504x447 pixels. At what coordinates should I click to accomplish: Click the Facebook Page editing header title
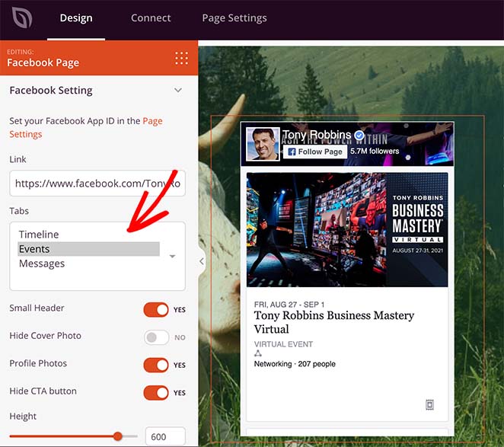click(x=43, y=62)
